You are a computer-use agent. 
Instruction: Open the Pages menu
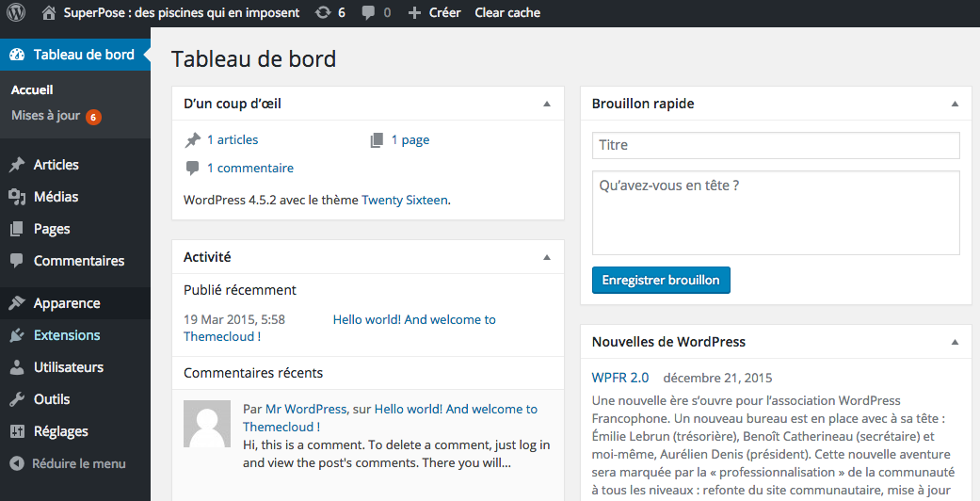click(75, 229)
